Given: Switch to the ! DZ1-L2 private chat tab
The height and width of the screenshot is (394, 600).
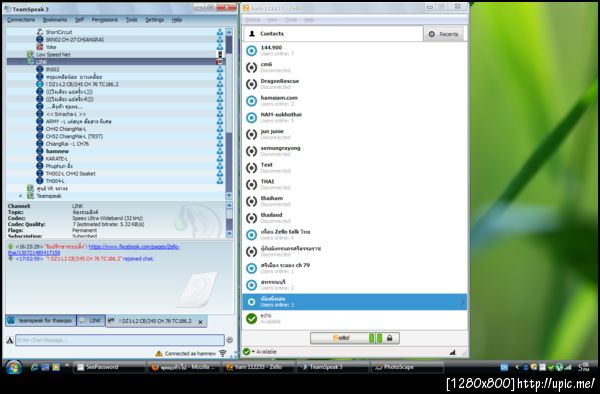Looking at the screenshot, I should (x=155, y=321).
